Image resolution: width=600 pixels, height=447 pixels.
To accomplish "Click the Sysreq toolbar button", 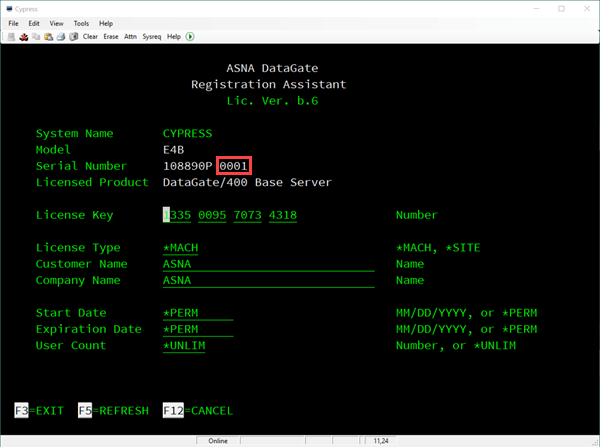I will (153, 37).
